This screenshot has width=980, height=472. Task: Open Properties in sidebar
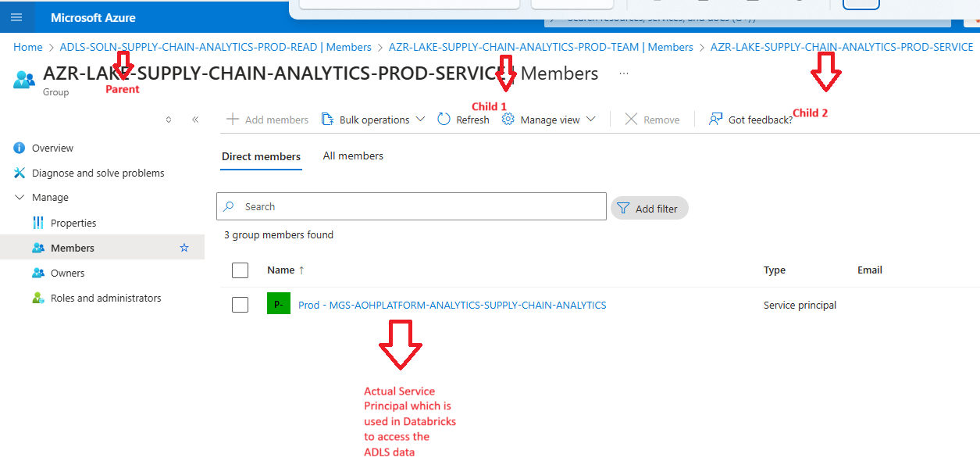73,223
